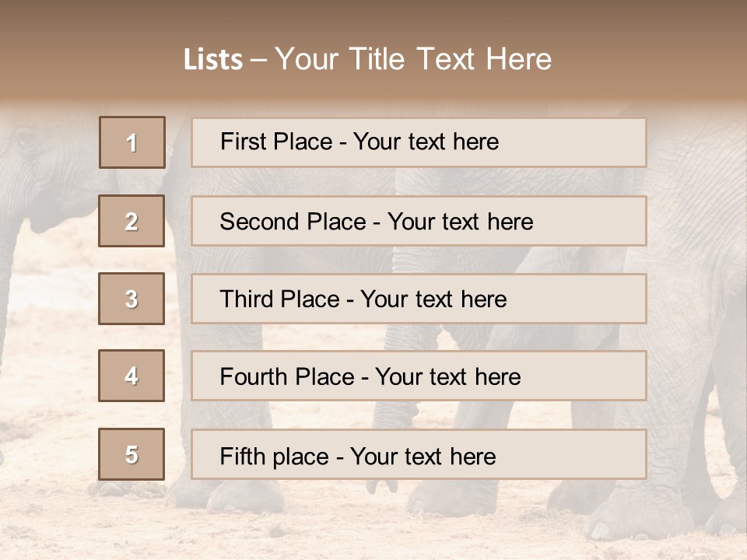
Task: Pick the number 4 square
Action: [132, 376]
